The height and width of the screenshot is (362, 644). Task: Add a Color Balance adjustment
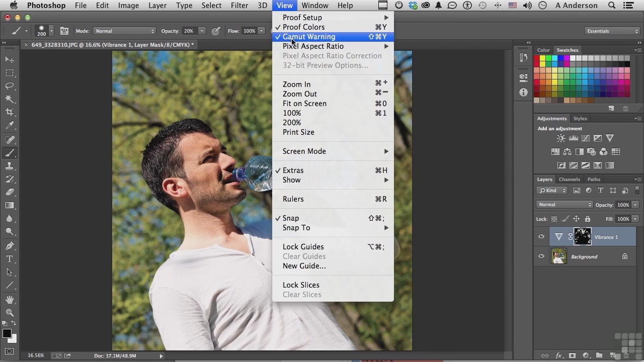point(567,152)
